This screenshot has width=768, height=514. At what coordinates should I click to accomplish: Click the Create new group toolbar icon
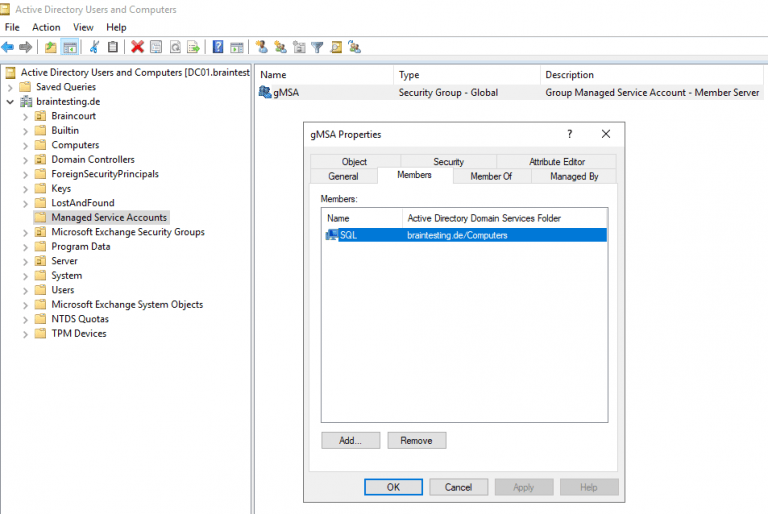[x=280, y=47]
